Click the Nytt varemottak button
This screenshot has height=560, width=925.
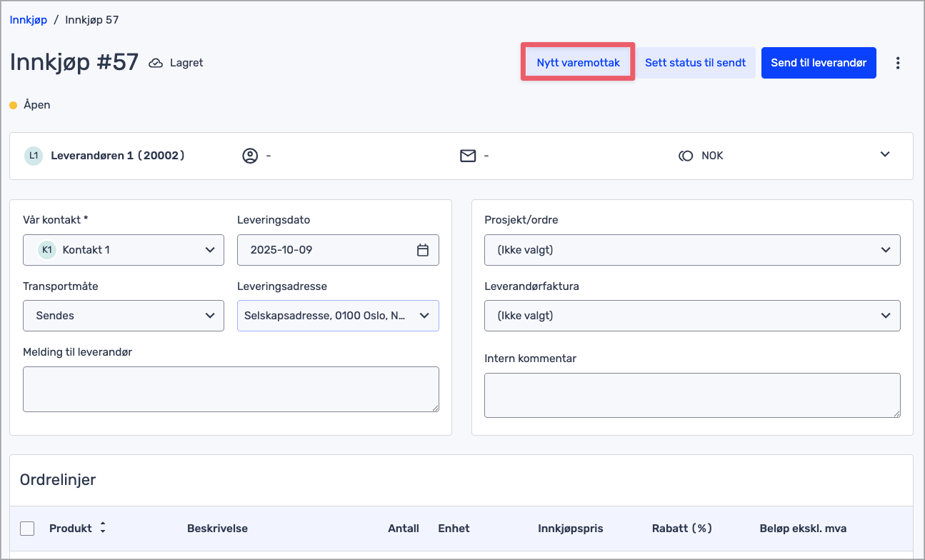click(578, 63)
